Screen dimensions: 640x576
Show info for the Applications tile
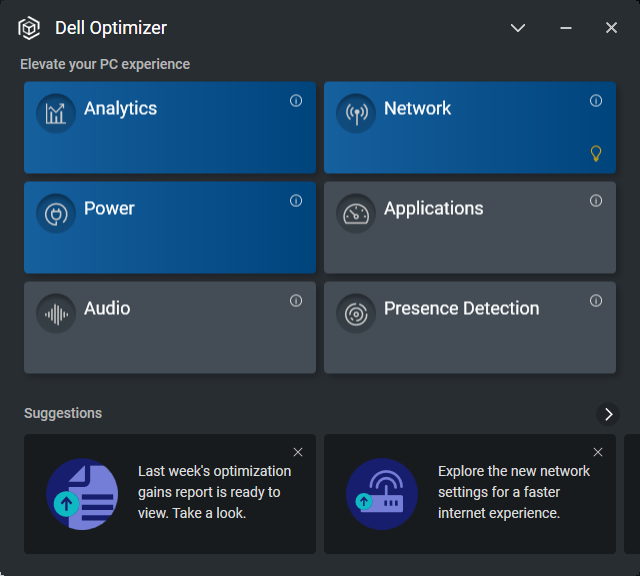(x=596, y=201)
